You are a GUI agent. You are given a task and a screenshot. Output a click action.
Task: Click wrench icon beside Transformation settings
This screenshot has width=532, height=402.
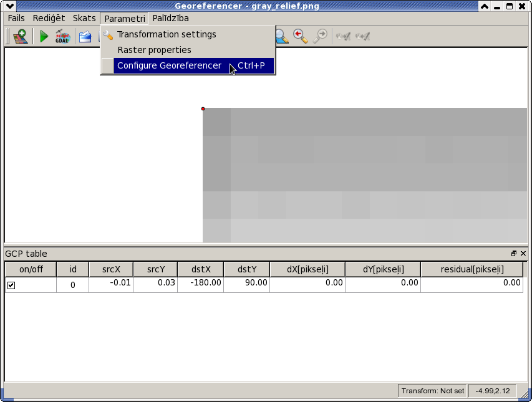pos(108,34)
